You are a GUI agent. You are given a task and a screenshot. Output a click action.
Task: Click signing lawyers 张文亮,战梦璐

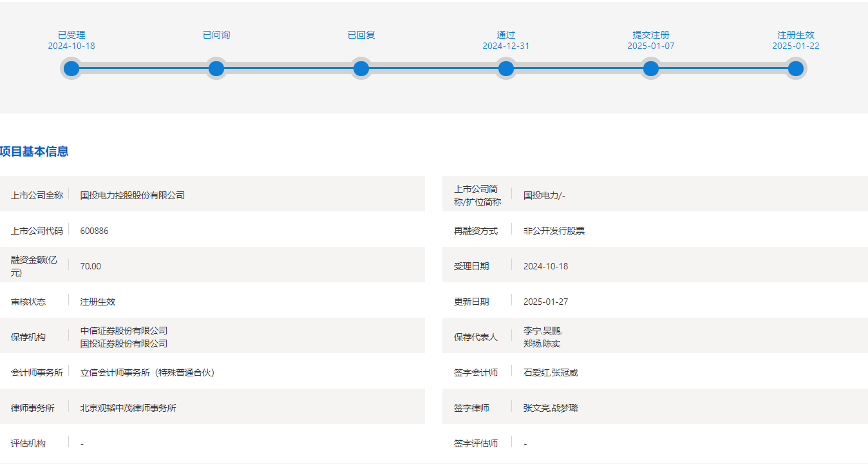click(551, 408)
